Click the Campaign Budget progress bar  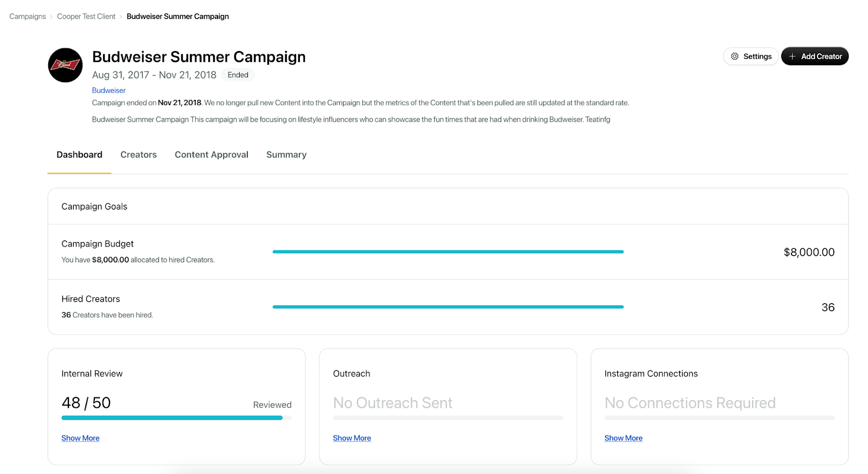448,252
